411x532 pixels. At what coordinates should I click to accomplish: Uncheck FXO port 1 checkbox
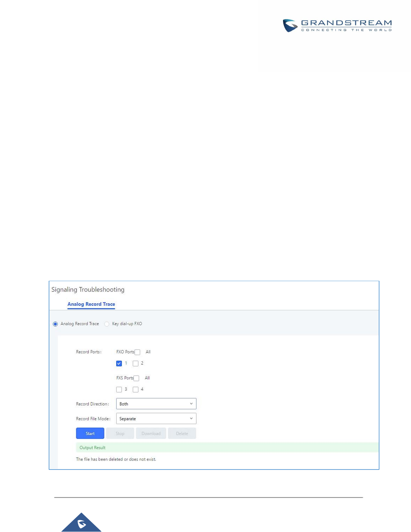[119, 363]
